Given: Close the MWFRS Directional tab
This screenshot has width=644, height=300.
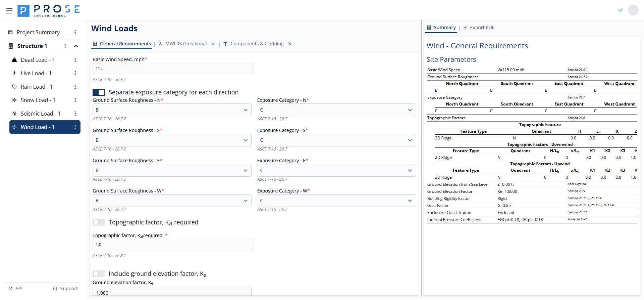Looking at the screenshot, I should tap(213, 44).
